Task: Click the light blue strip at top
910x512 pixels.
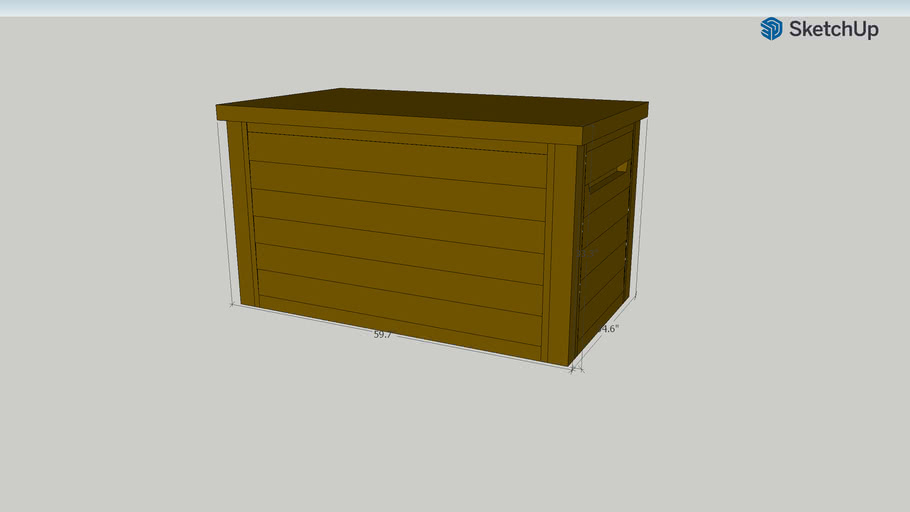Action: point(455,7)
